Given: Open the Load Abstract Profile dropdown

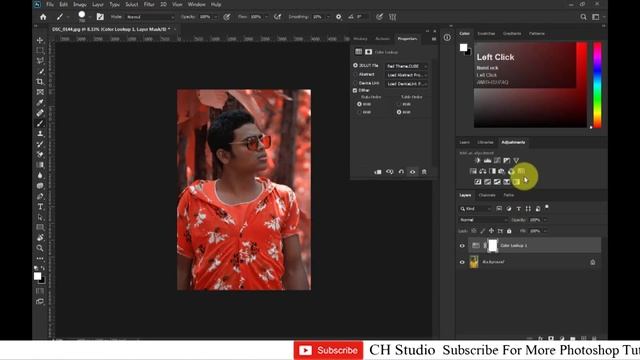Looking at the screenshot, I should 407,75.
